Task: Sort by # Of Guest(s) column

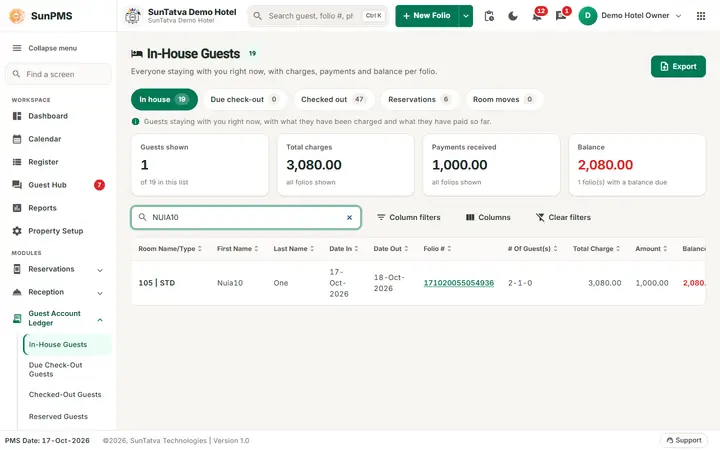Action: [533, 248]
